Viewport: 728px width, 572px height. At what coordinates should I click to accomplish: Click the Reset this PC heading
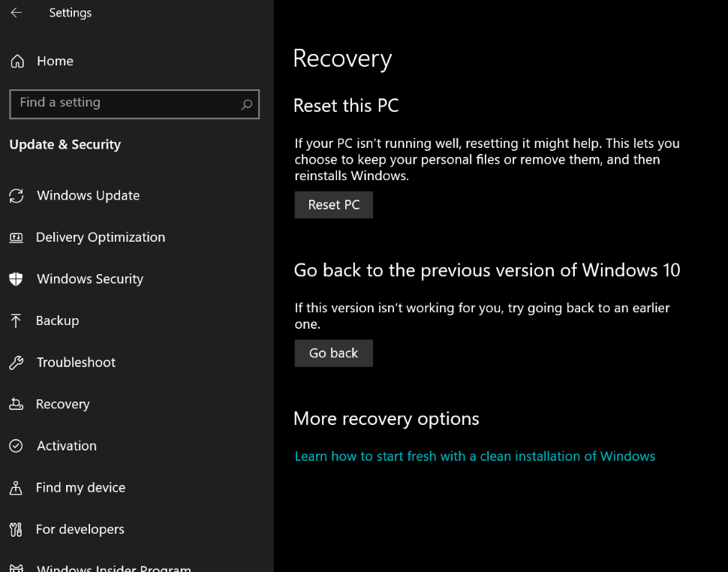[x=346, y=105]
